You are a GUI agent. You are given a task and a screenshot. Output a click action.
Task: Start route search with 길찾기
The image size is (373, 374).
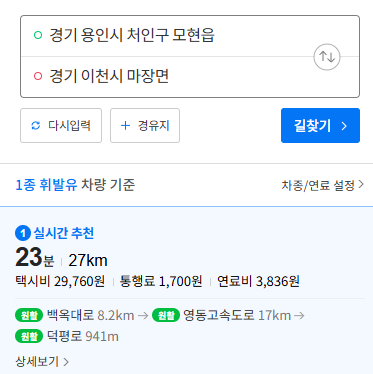pyautogui.click(x=320, y=125)
